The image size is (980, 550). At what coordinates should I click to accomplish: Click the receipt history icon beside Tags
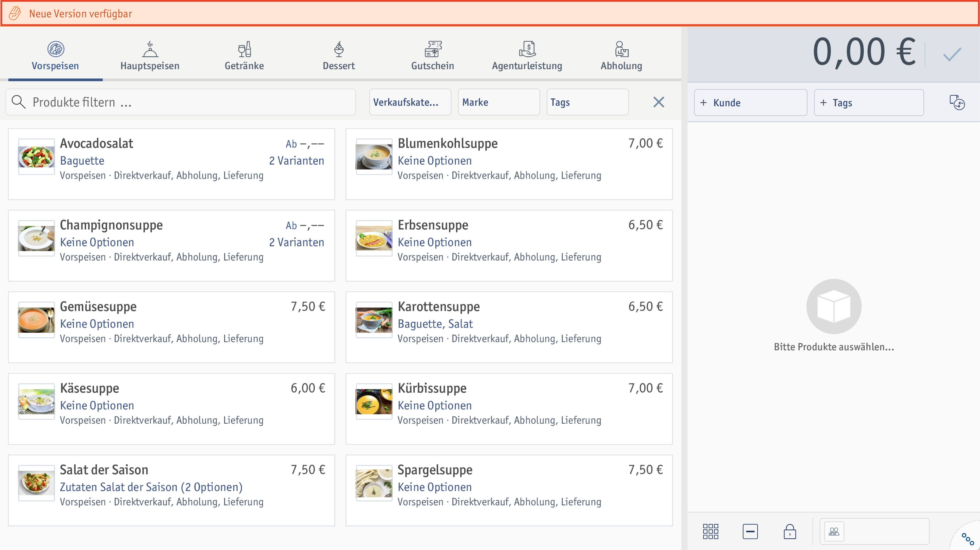(957, 102)
